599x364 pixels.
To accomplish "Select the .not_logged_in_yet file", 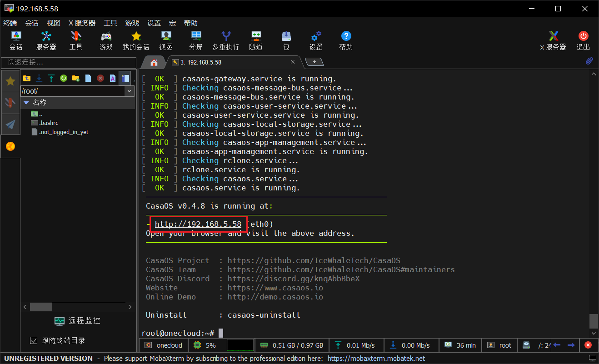I will click(x=60, y=132).
